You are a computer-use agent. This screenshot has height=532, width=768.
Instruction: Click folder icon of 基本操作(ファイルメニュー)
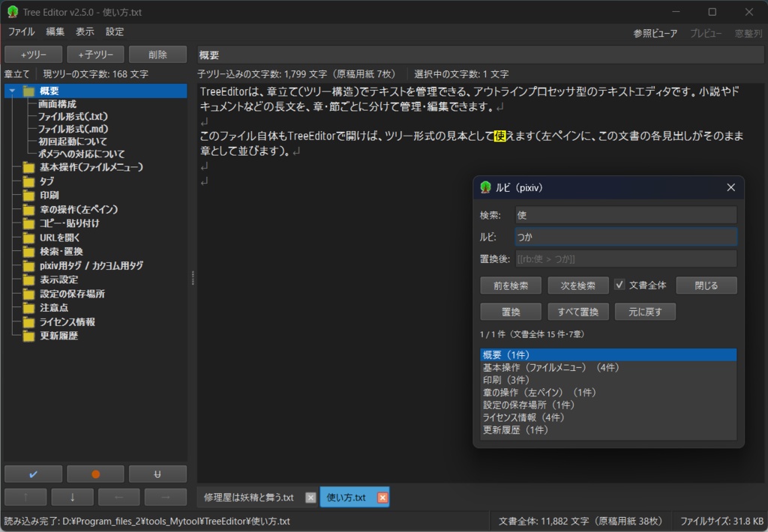pyautogui.click(x=29, y=167)
